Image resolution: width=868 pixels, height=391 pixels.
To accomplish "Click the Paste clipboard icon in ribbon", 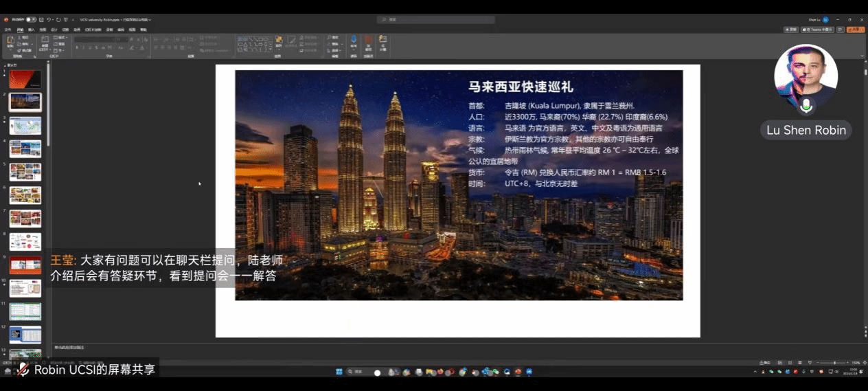I will (10, 42).
